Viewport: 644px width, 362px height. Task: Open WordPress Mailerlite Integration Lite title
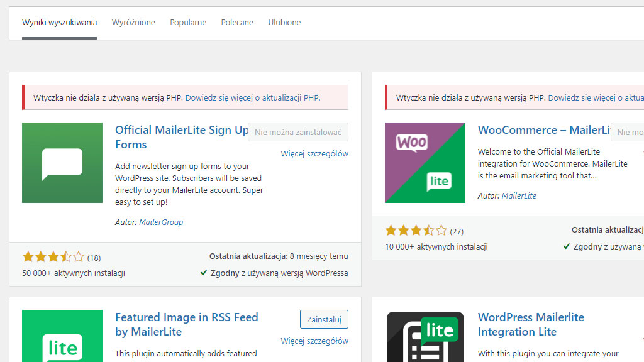[x=531, y=324]
